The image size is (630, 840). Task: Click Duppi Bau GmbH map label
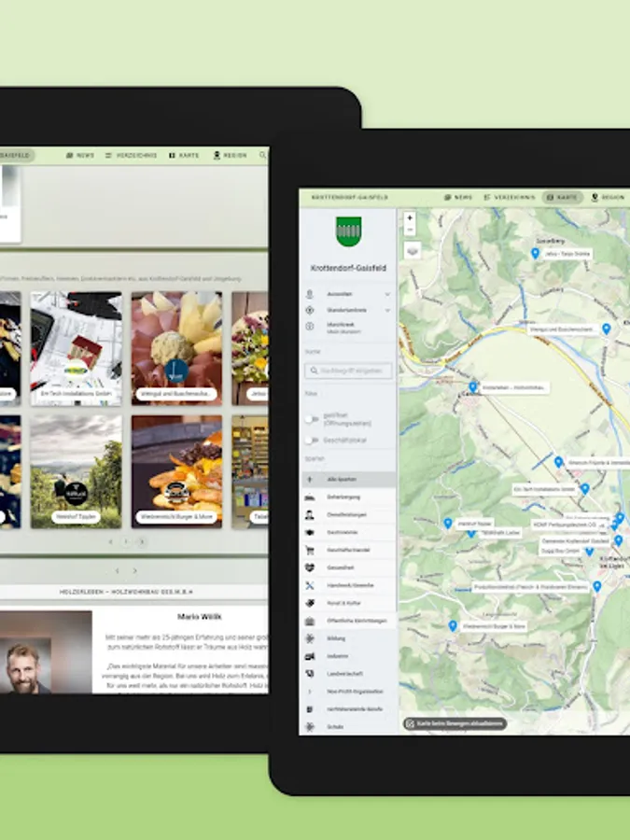[x=560, y=551]
